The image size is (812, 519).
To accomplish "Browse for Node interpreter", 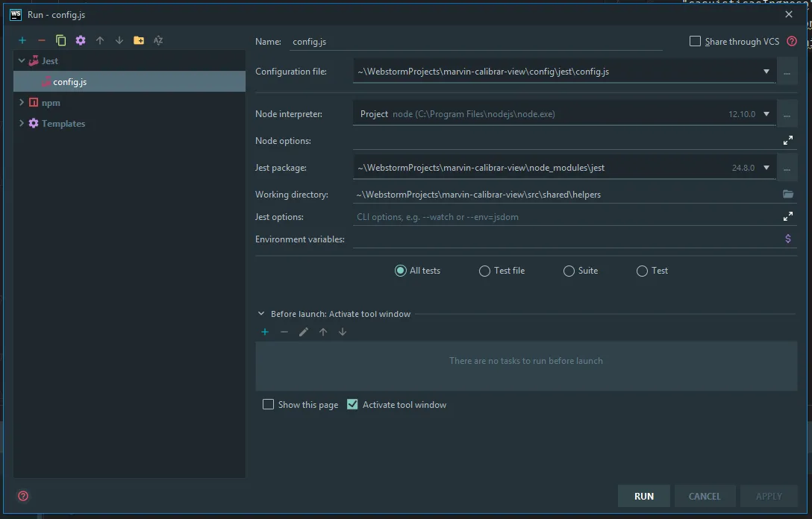I will click(x=787, y=114).
